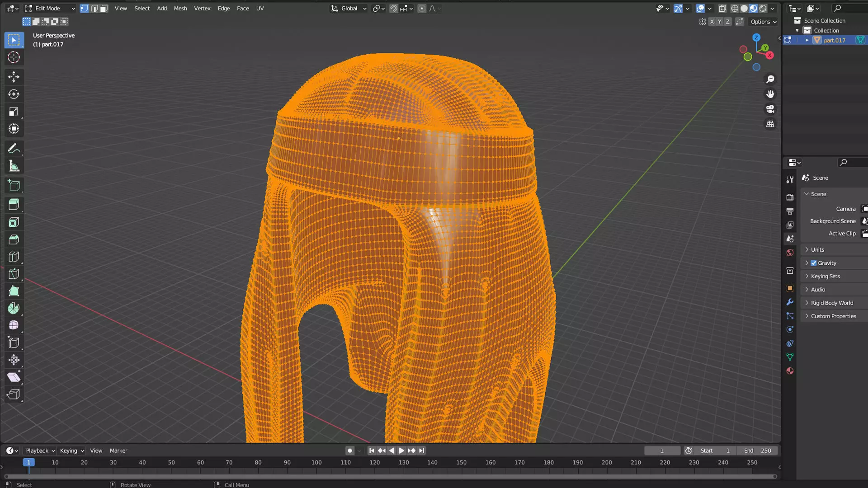The image size is (868, 488).
Task: Select the Edge Slide tool
Action: (14, 343)
